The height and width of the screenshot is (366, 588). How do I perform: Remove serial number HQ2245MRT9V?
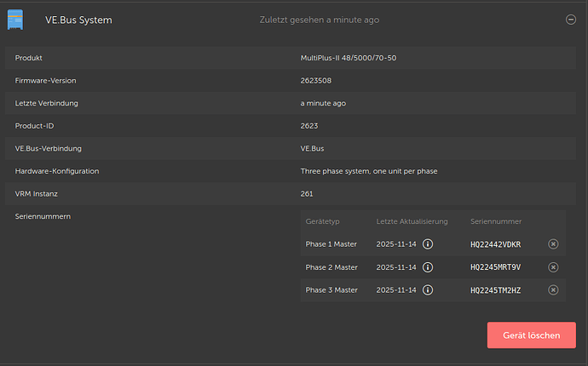pos(553,267)
